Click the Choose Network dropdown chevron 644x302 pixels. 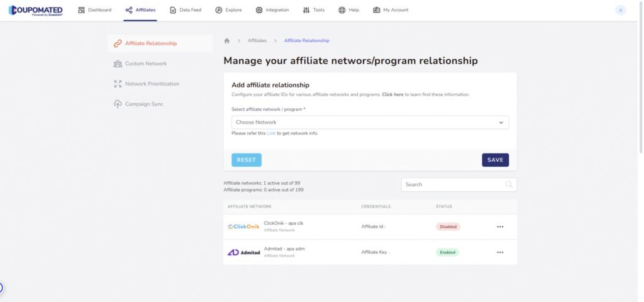(501, 123)
